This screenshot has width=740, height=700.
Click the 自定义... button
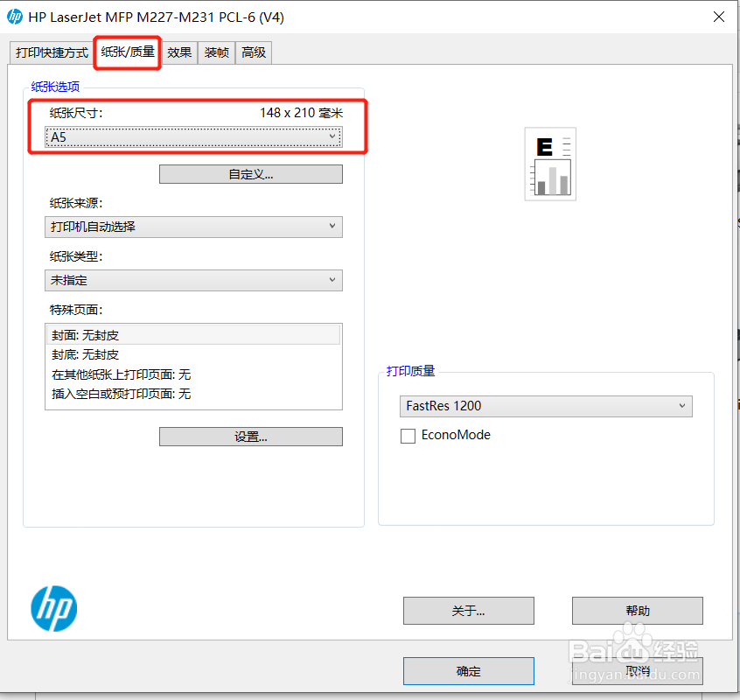(251, 174)
